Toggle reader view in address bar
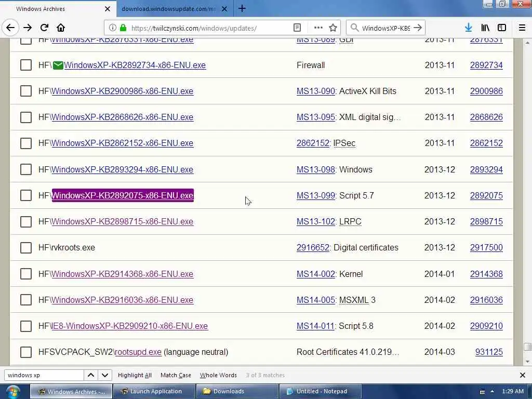 pyautogui.click(x=297, y=28)
